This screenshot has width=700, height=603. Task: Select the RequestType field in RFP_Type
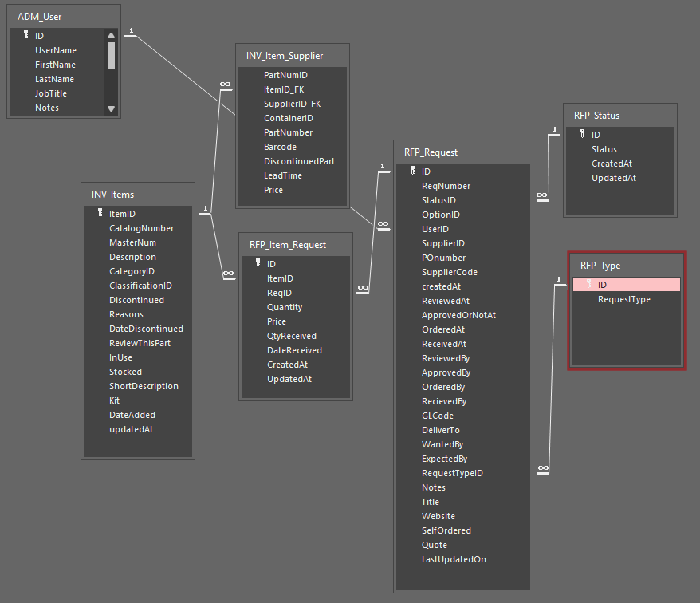624,299
